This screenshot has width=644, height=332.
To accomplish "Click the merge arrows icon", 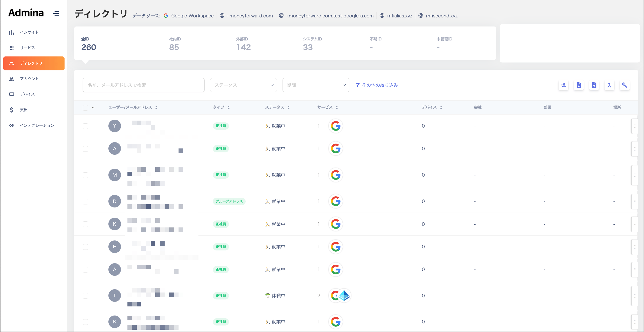I will click(609, 85).
